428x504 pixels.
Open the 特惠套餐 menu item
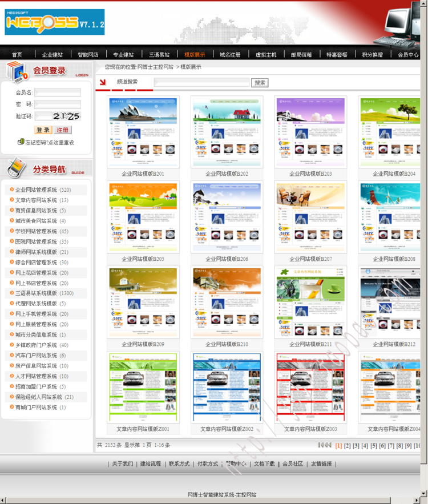337,55
